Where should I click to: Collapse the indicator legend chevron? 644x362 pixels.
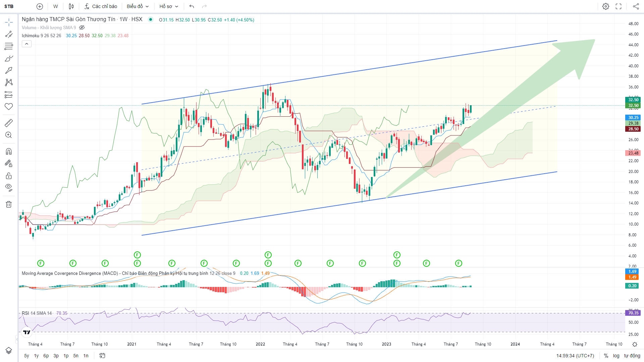[x=26, y=44]
